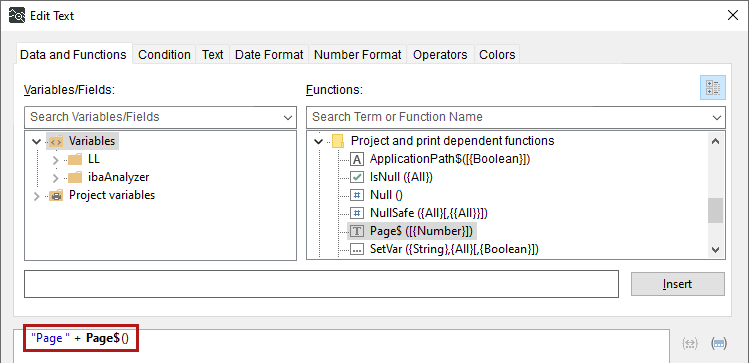Select the ibaAnalyzer tree item

tap(118, 178)
